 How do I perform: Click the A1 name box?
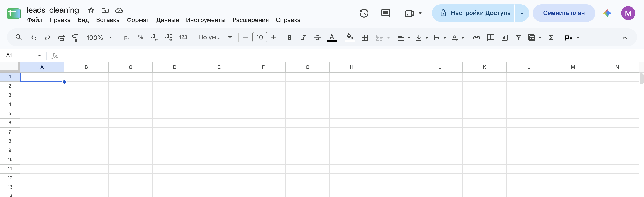click(x=23, y=55)
